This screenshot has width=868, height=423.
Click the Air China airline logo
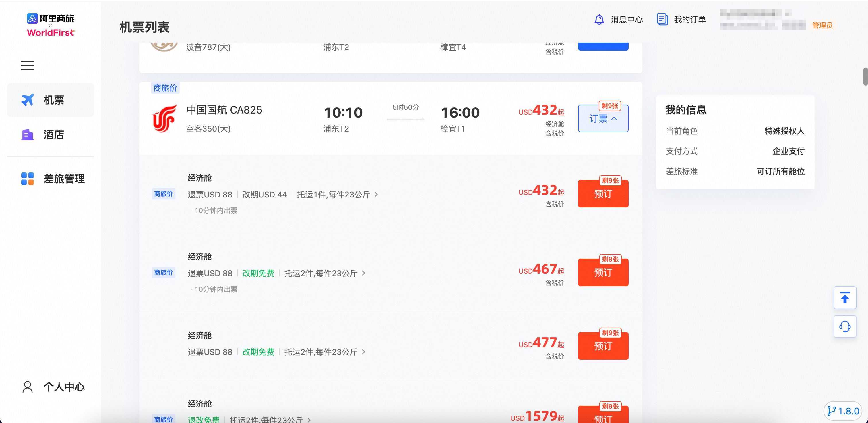tap(164, 119)
